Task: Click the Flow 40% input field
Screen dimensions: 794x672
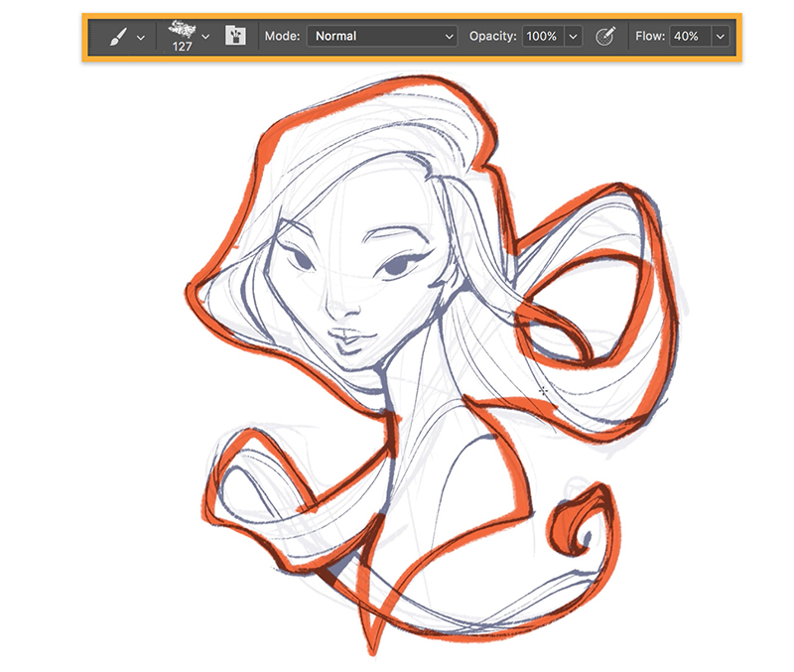Action: click(x=688, y=37)
